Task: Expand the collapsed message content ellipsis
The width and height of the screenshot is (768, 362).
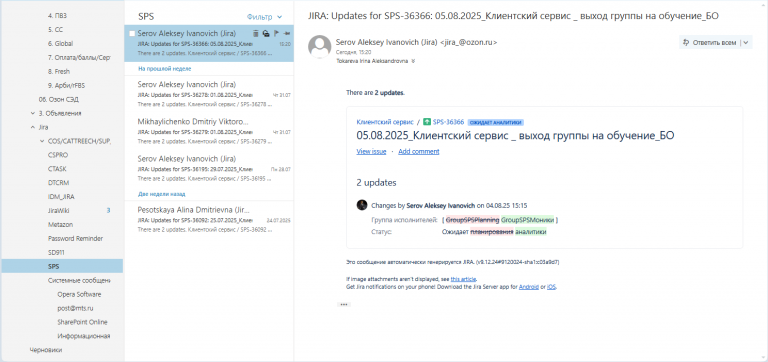Action: [x=343, y=304]
